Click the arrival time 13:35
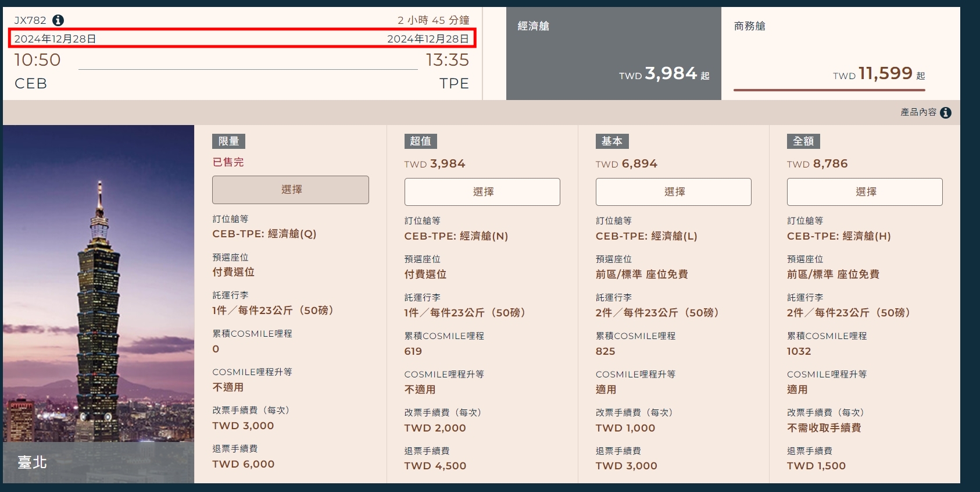The height and width of the screenshot is (492, 980). pos(447,60)
